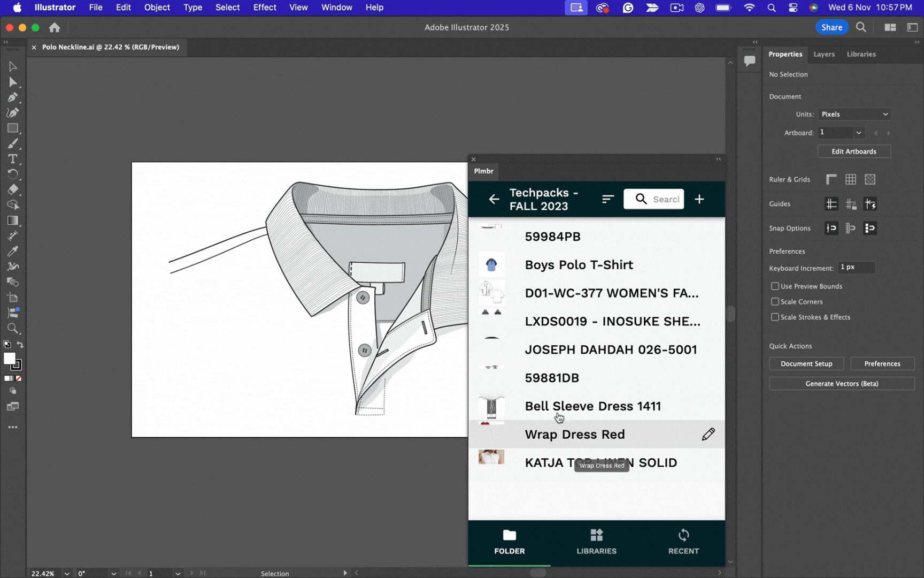Select the Zoom tool
Image resolution: width=924 pixels, height=578 pixels.
tap(13, 328)
